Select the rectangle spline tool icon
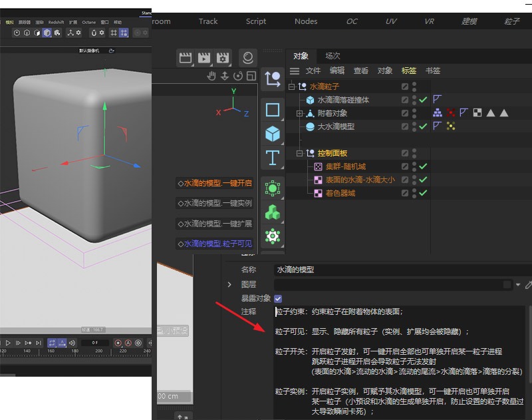Screen dimensions: 532x420 (x=273, y=110)
